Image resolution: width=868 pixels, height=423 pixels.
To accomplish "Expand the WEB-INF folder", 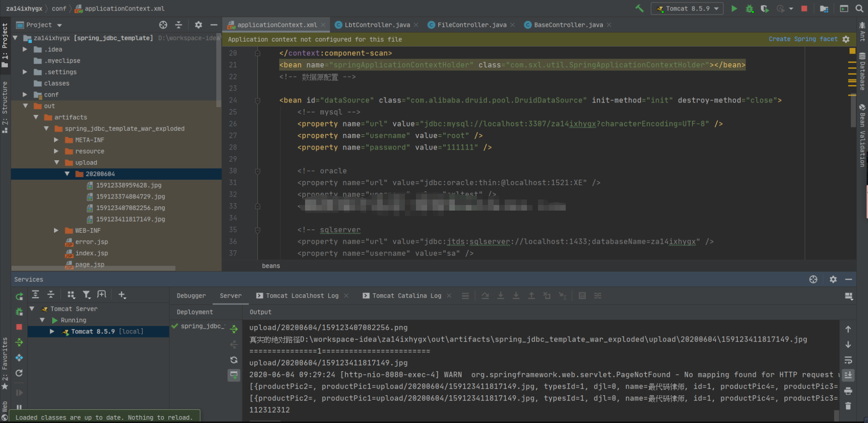I will pyautogui.click(x=56, y=230).
